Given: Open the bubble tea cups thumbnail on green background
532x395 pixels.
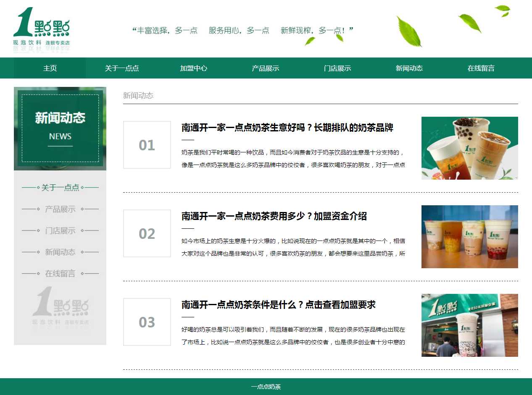Looking at the screenshot, I should [469, 148].
